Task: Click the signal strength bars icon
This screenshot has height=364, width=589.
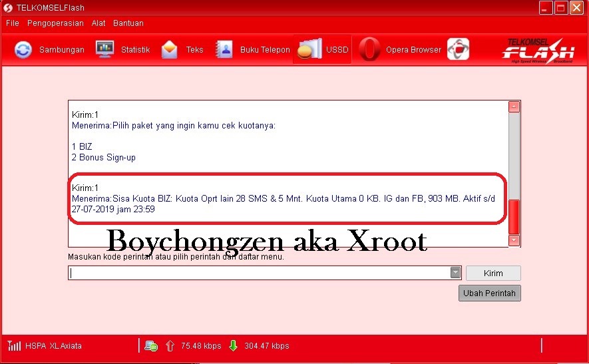Action: click(14, 345)
